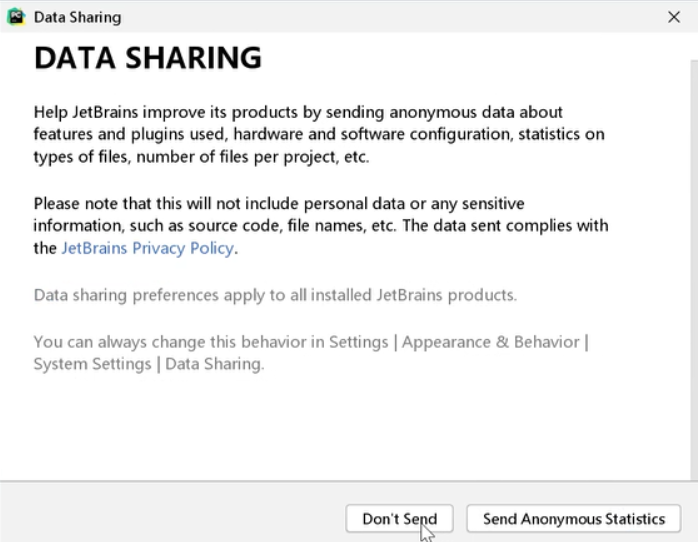700x542 pixels.
Task: Click the bold DATA SHARING heading
Action: [x=148, y=59]
